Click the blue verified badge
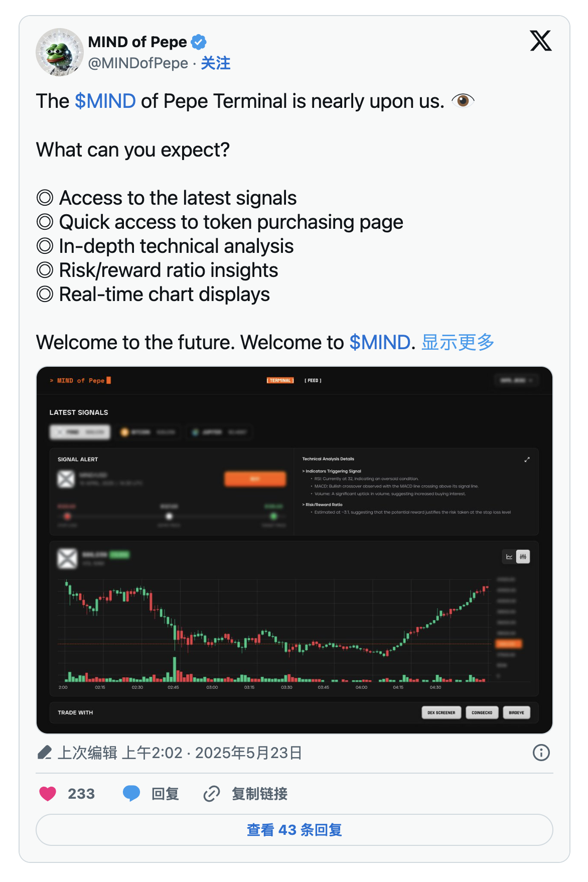The height and width of the screenshot is (882, 588). (x=199, y=42)
